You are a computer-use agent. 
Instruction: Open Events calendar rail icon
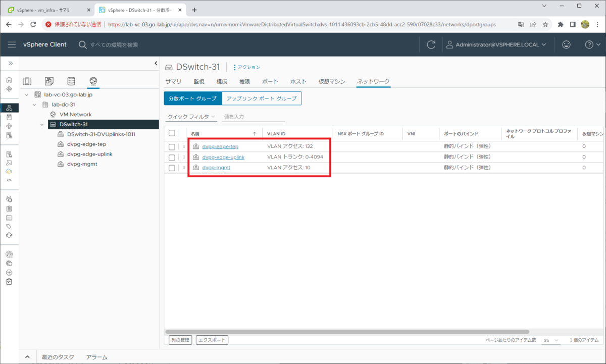tap(9, 218)
